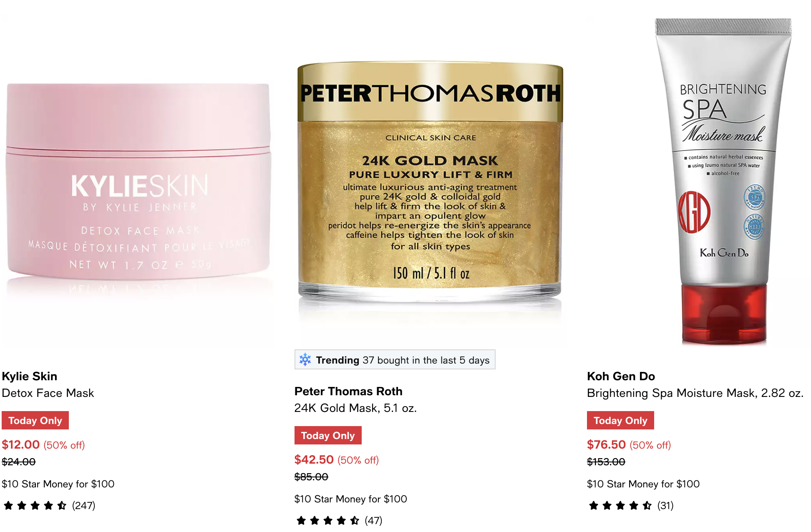Click the $12.00 sale price
Viewport: 811px width, 532px height.
[21, 444]
